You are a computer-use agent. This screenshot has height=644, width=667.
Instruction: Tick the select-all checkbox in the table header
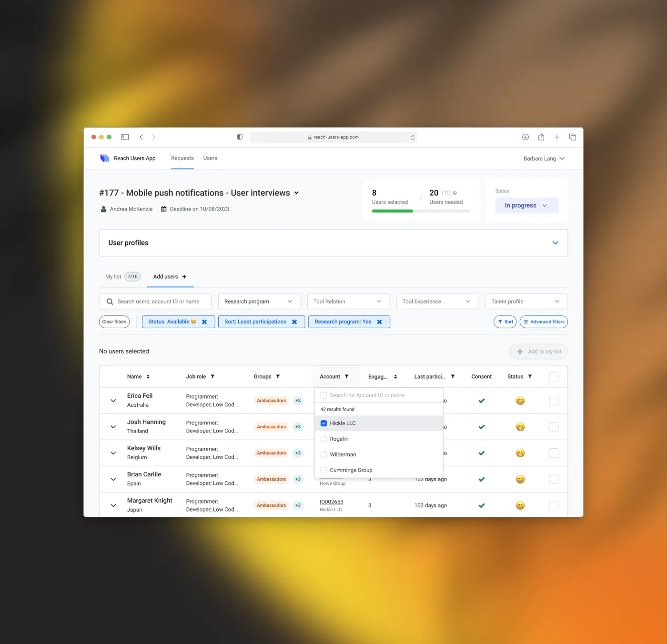point(554,377)
